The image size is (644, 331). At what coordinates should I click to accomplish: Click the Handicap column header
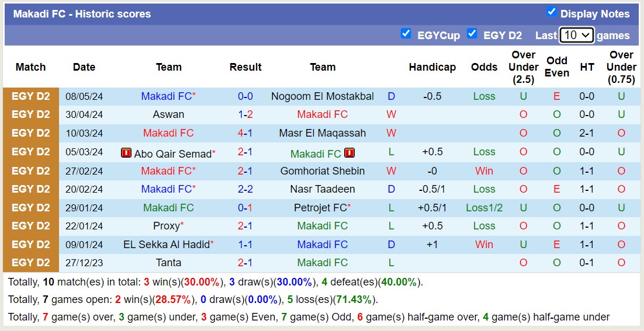pos(432,67)
